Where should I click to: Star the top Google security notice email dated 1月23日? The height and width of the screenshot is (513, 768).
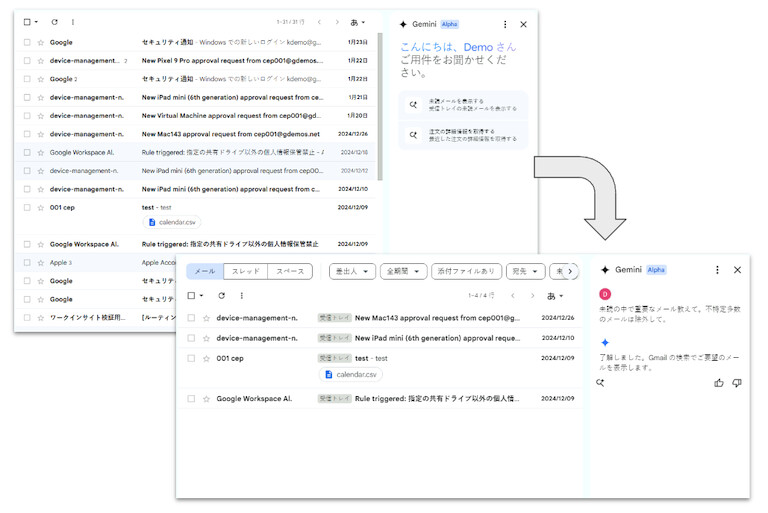(41, 42)
